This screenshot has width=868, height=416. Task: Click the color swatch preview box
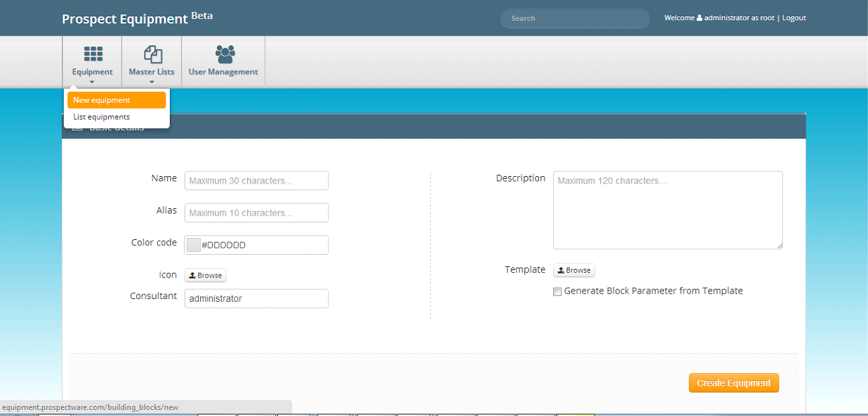coord(193,245)
